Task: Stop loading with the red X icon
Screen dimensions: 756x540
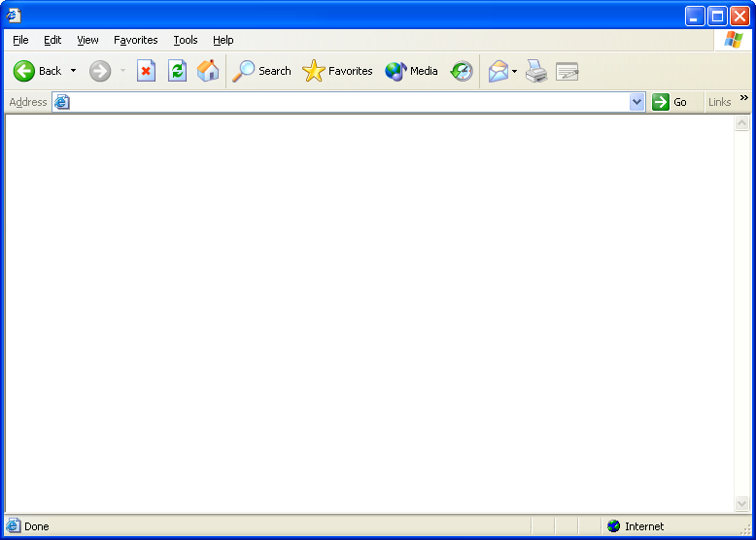Action: [146, 71]
